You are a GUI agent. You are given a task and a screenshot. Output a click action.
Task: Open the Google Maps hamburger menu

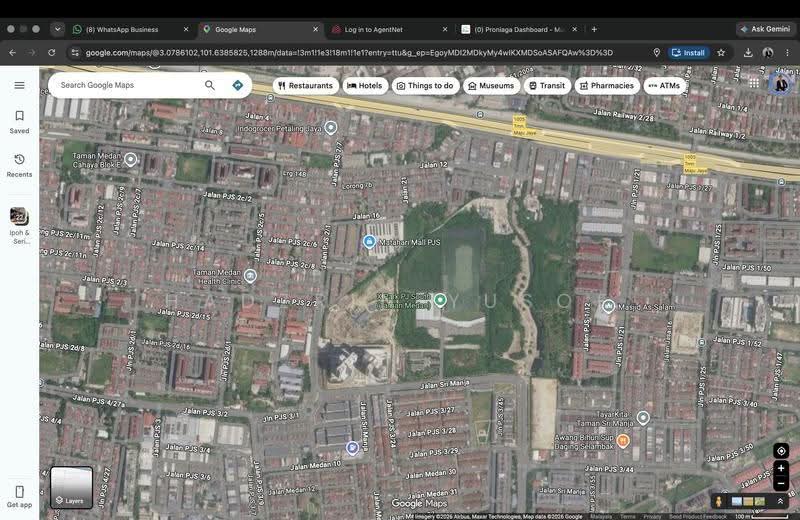pos(19,85)
